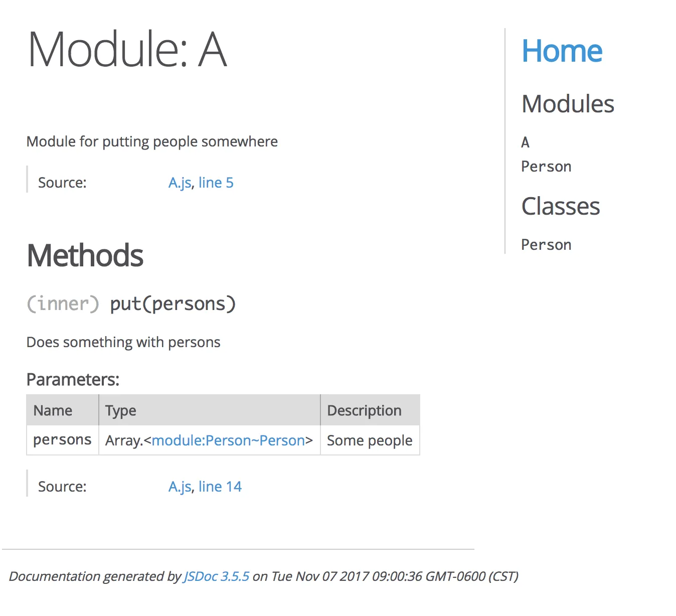676x616 pixels.
Task: Click the Methods section heading
Action: pos(85,255)
